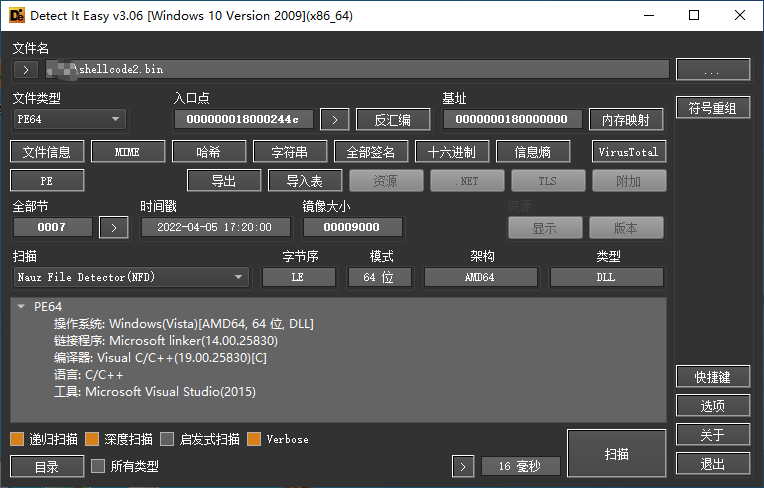764x488 pixels.
Task: Toggle the 递归扫描 checkbox
Action: click(17, 439)
